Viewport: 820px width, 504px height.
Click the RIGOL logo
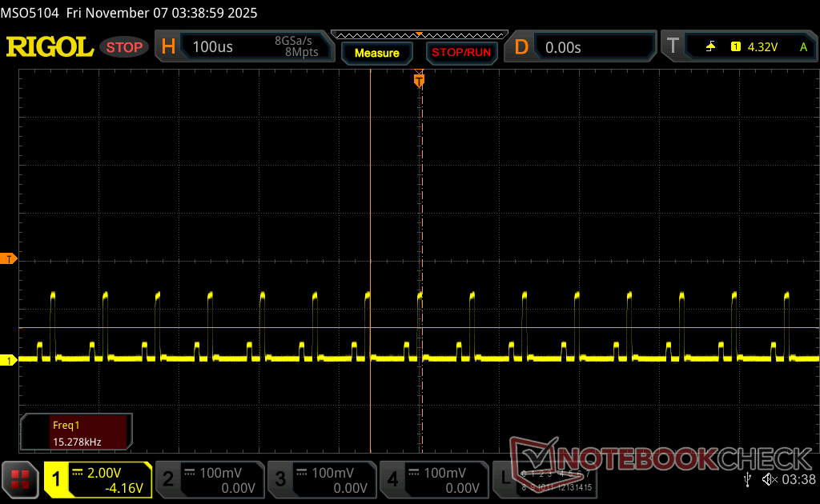tap(50, 47)
